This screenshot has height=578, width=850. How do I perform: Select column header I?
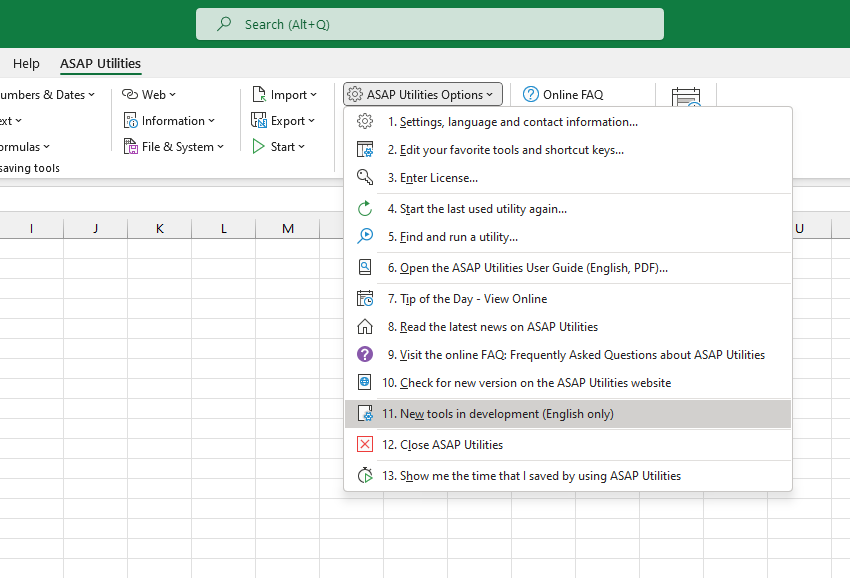pyautogui.click(x=31, y=228)
